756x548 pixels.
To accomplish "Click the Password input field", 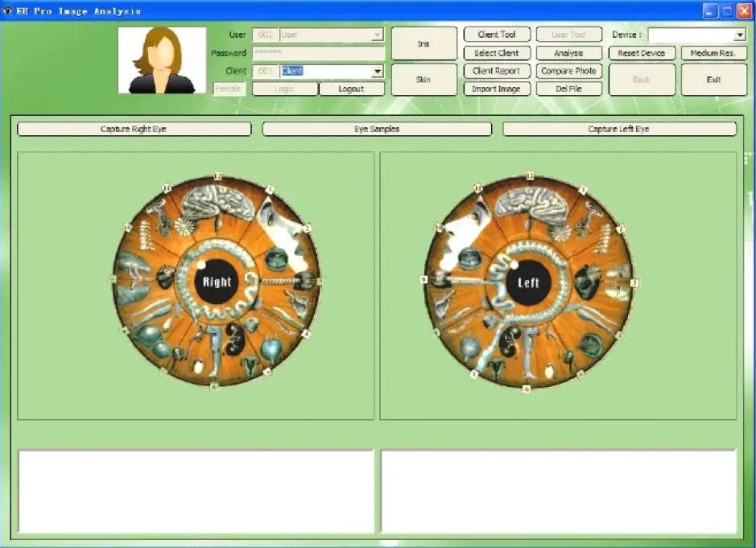I will [x=319, y=53].
